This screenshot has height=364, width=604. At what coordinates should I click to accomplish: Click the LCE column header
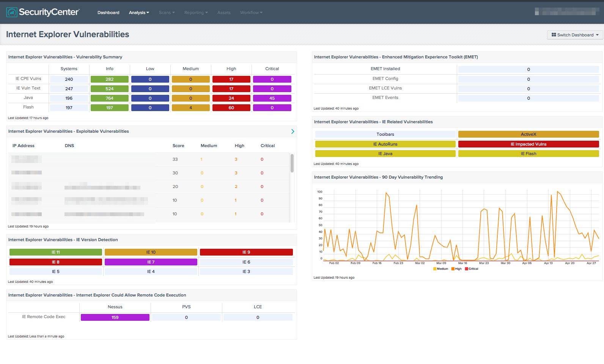click(258, 307)
